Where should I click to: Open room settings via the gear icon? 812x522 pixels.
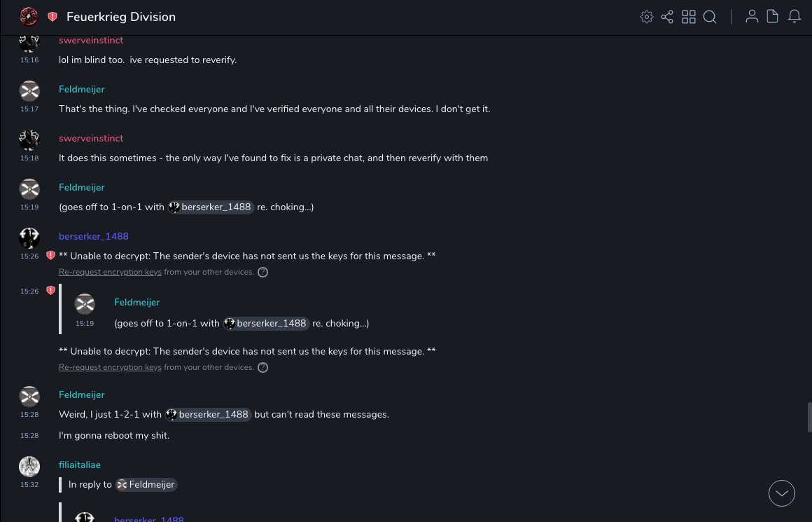coord(647,17)
